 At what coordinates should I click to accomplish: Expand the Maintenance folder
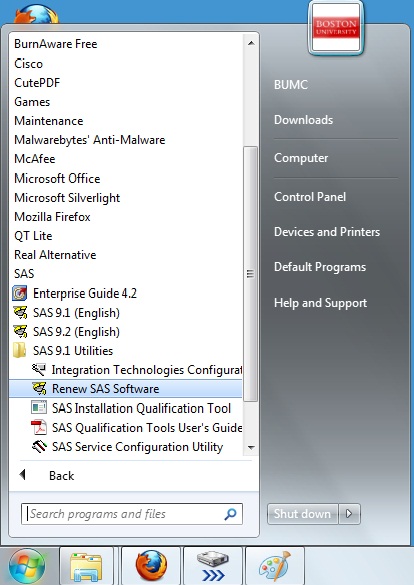[48, 121]
